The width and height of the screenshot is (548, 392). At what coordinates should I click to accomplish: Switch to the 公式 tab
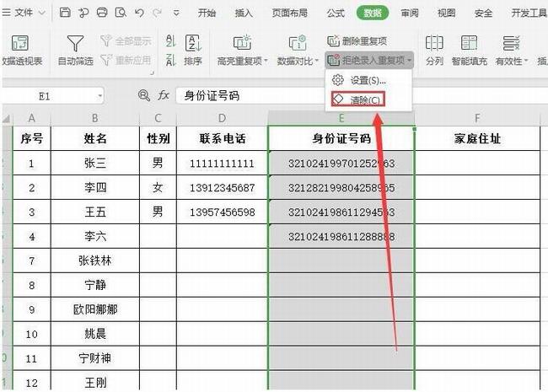336,13
